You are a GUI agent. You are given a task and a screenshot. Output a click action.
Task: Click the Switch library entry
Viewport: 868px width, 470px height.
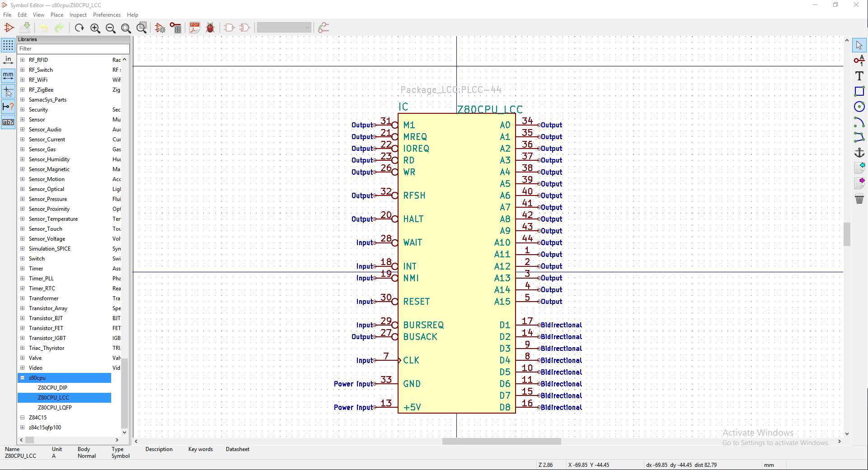point(37,258)
